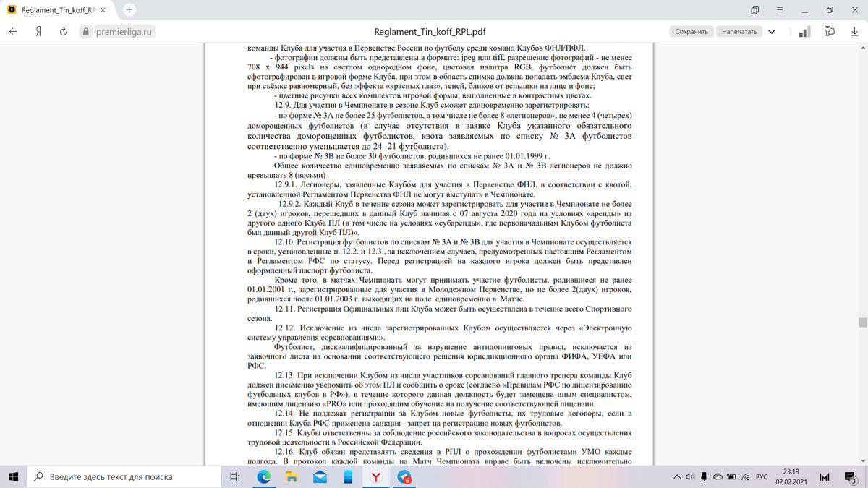Click the Windows search box
The image size is (868, 488).
click(124, 476)
